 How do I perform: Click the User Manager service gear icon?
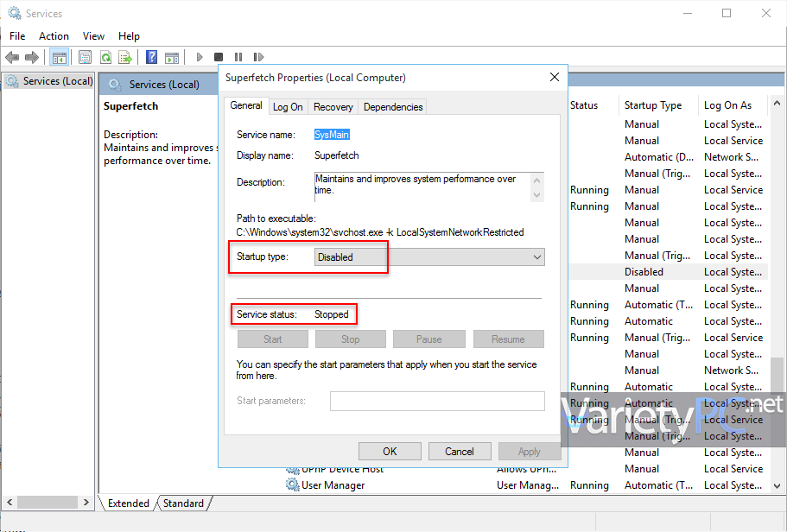coord(294,484)
